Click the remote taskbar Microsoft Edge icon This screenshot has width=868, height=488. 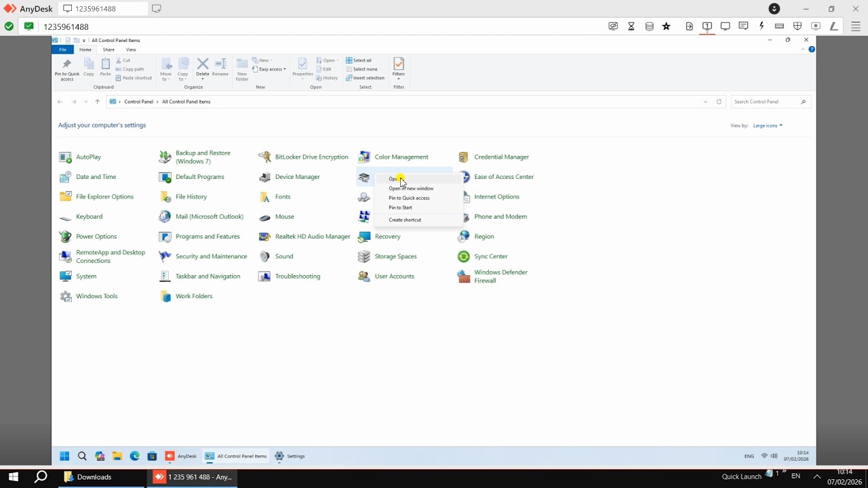135,456
